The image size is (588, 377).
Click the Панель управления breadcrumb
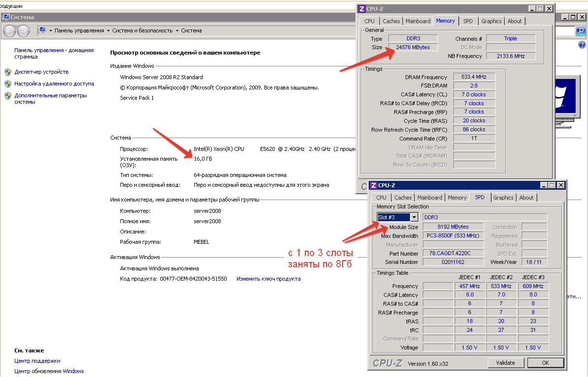[79, 31]
